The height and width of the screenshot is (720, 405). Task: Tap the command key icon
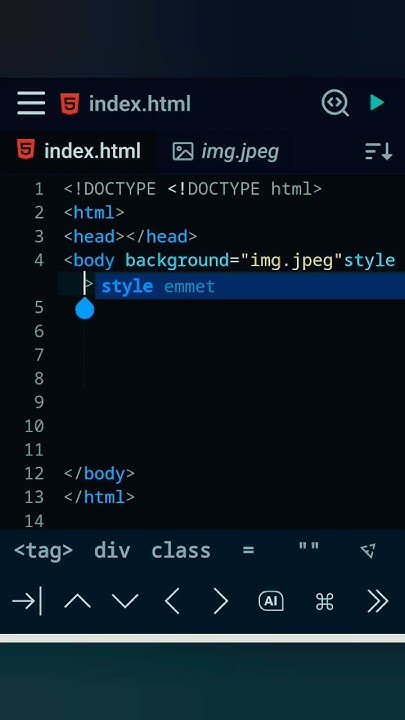click(325, 601)
